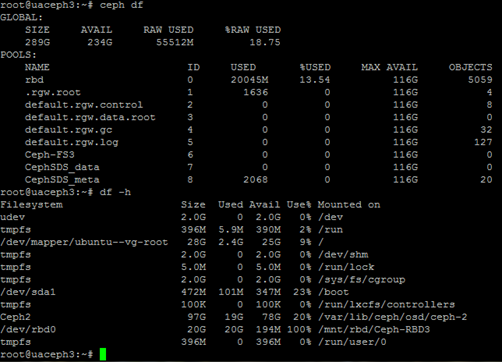
Task: Select the /run mount point
Action: 330,230
